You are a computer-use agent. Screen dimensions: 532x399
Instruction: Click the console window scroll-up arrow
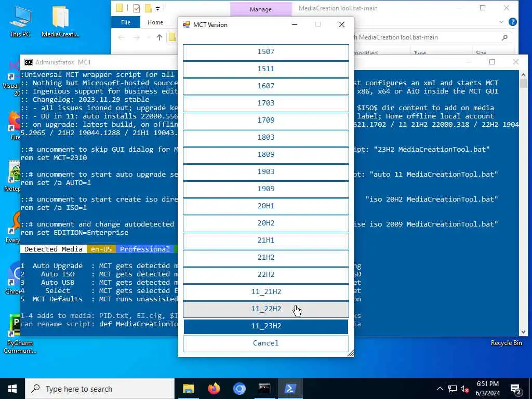(523, 75)
